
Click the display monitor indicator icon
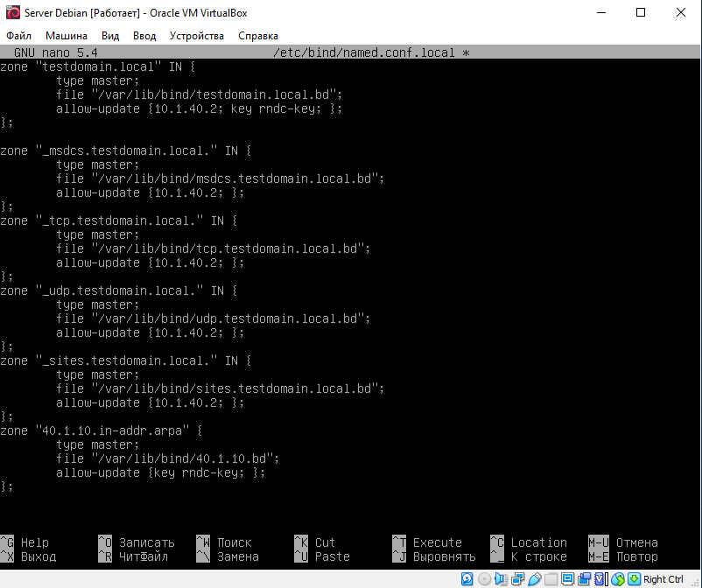click(567, 579)
